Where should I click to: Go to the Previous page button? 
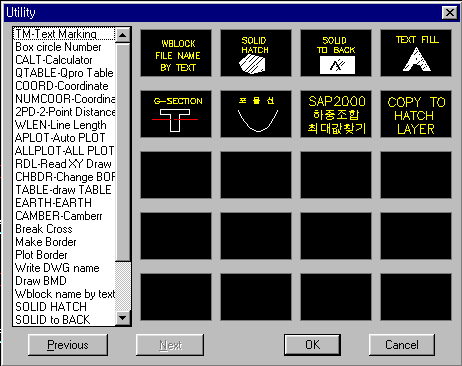68,345
